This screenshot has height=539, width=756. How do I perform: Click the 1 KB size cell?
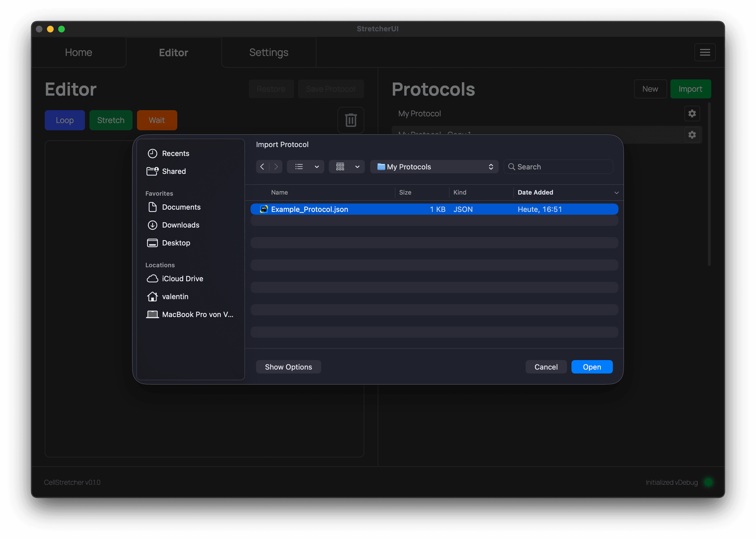click(x=437, y=209)
